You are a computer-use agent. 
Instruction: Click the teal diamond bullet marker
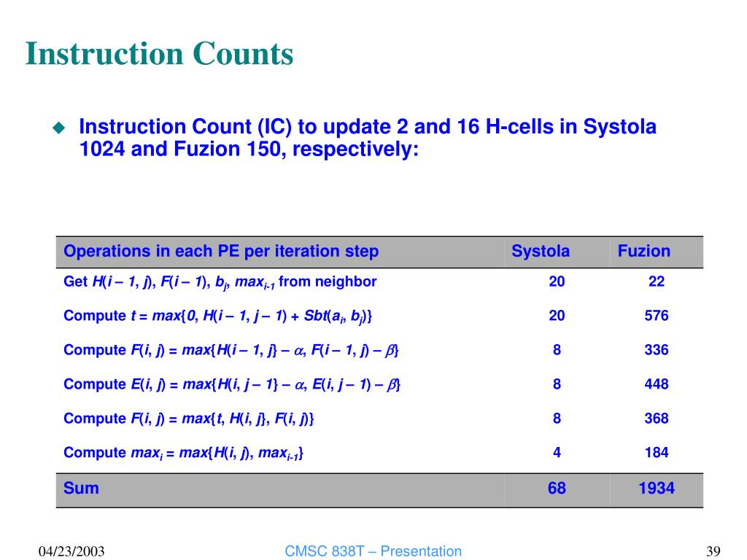[x=59, y=127]
